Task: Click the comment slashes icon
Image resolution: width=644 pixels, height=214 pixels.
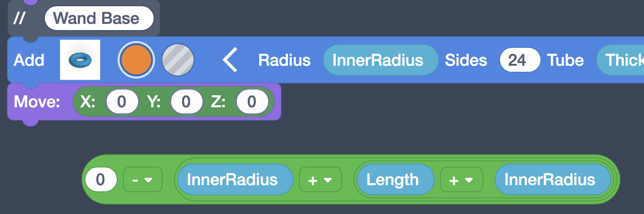Action: (x=19, y=18)
